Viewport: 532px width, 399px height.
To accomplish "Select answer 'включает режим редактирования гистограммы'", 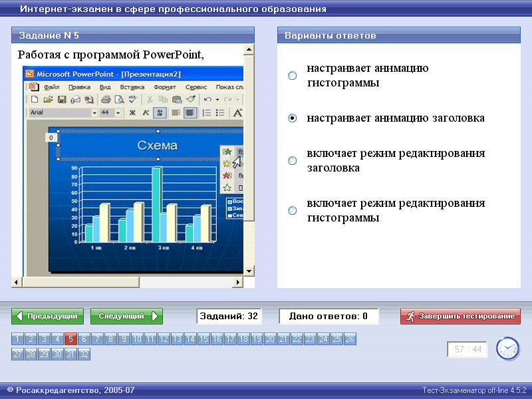I will tap(292, 210).
